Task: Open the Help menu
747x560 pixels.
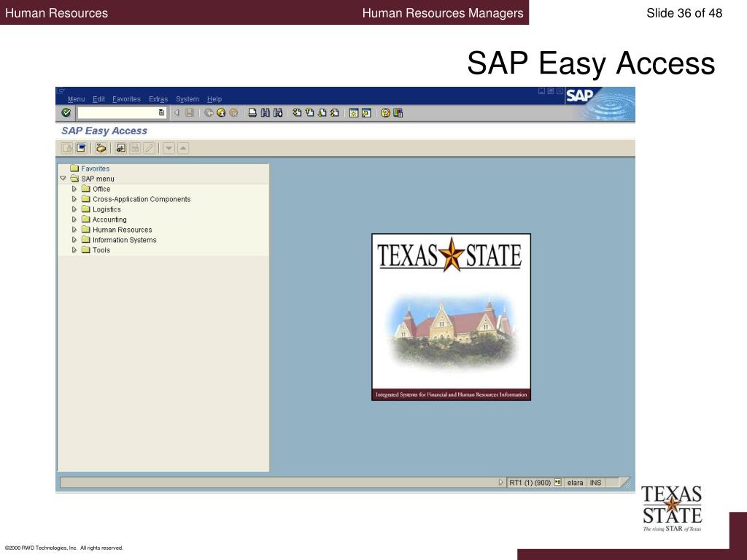Action: point(214,99)
